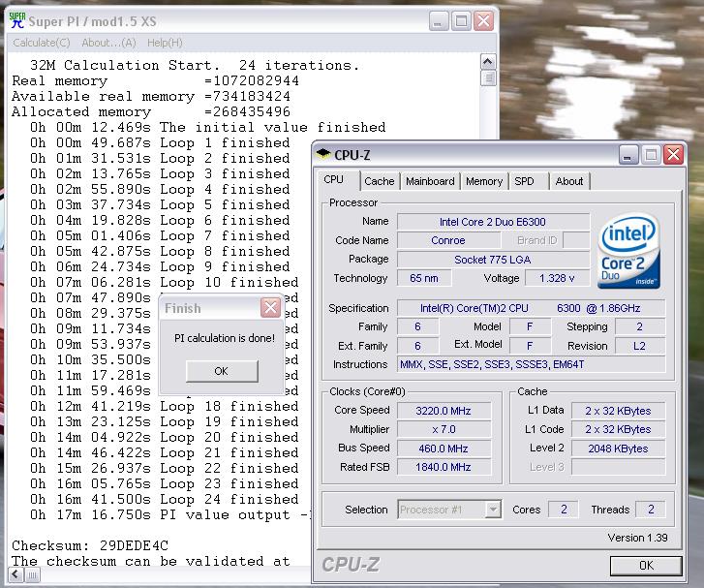Close the Super PI window
704x588 pixels.
point(484,21)
